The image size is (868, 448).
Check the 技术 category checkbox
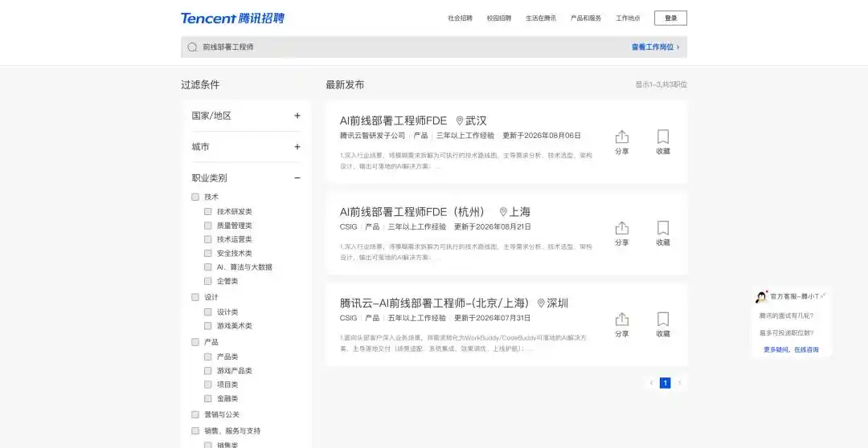click(194, 197)
